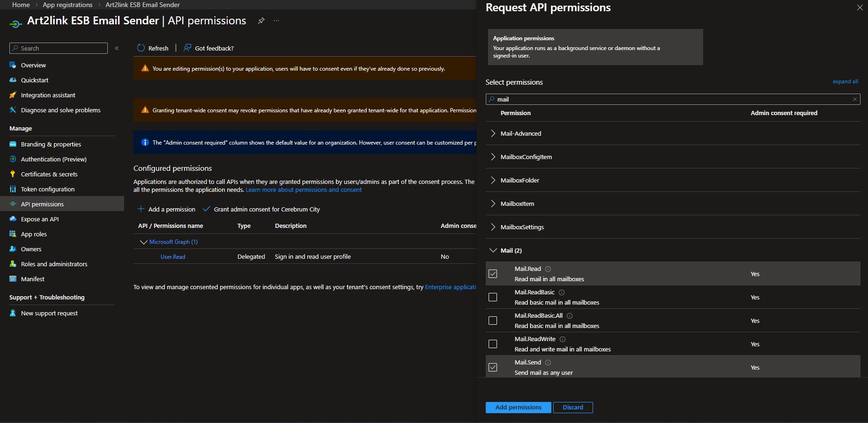Check the Mail.ReadWrite permission checkbox

pyautogui.click(x=493, y=344)
